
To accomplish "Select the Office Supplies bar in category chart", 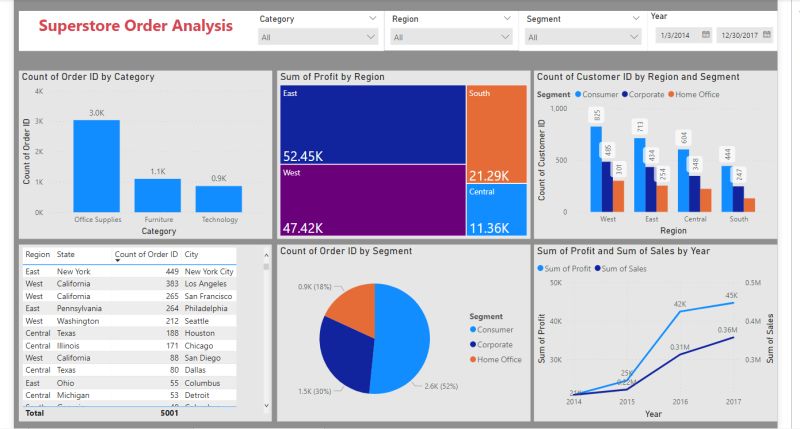I will coord(96,166).
